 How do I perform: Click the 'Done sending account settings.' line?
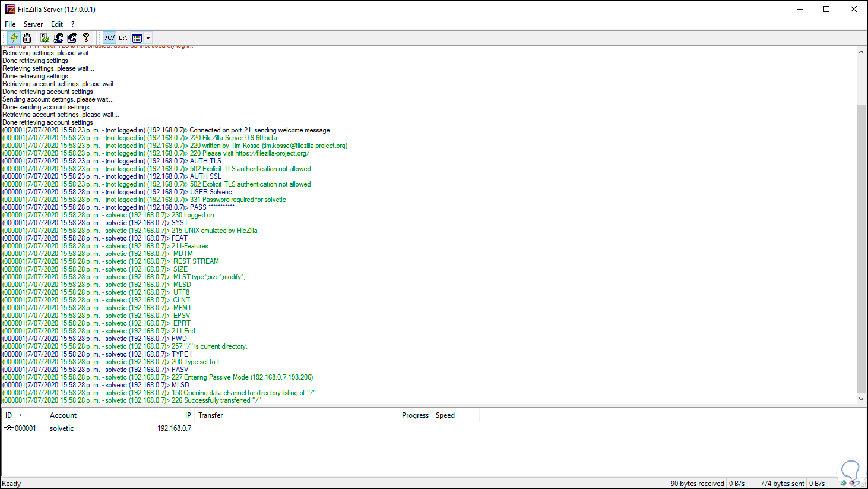point(47,107)
